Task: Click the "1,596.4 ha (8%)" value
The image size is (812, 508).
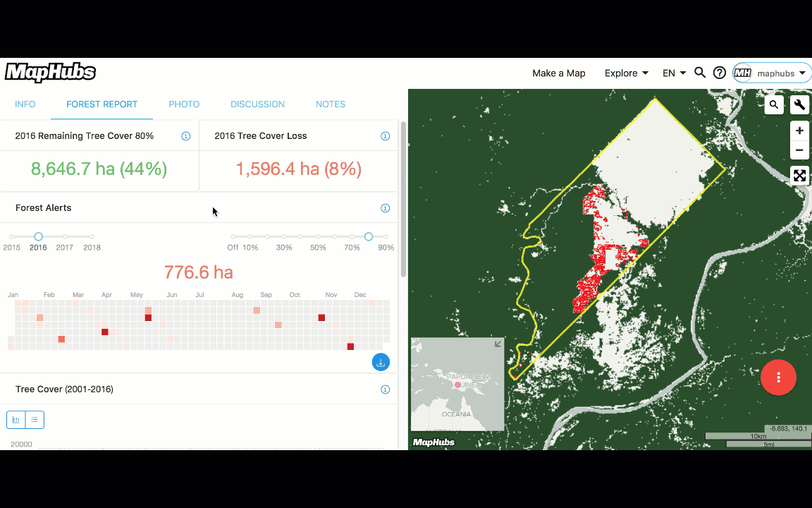Action: coord(298,169)
